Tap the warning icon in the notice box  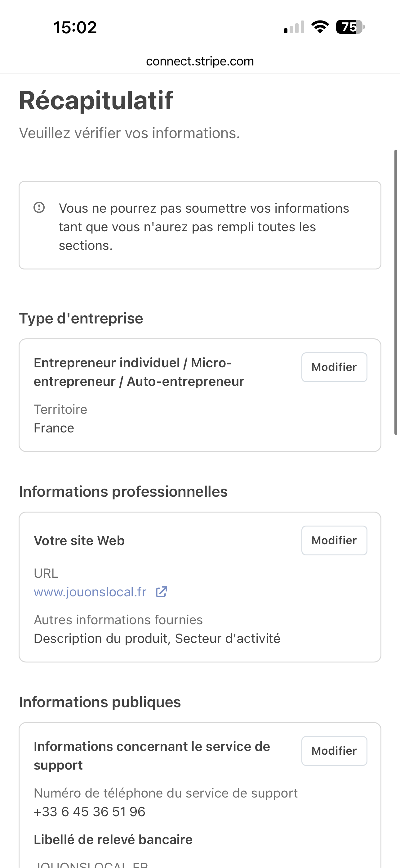pyautogui.click(x=39, y=208)
